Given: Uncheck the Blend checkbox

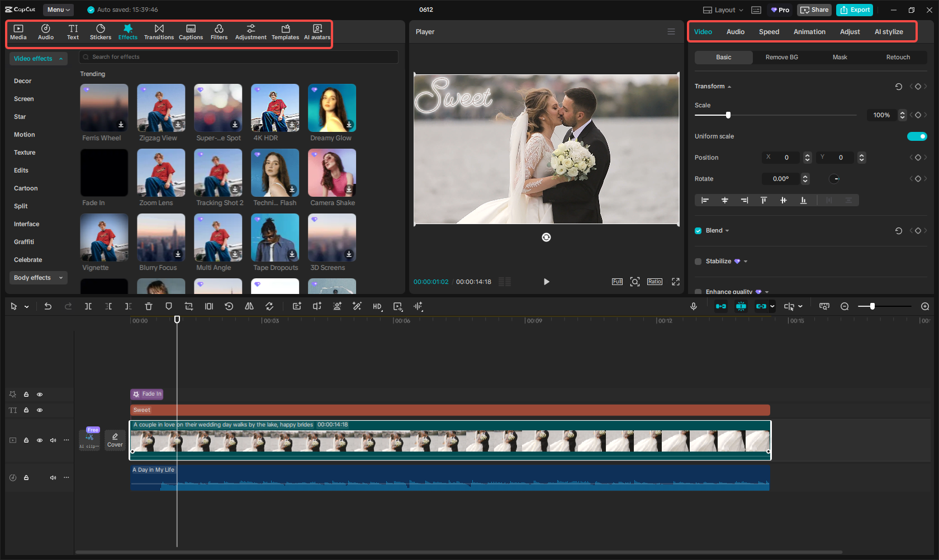Looking at the screenshot, I should (x=698, y=230).
